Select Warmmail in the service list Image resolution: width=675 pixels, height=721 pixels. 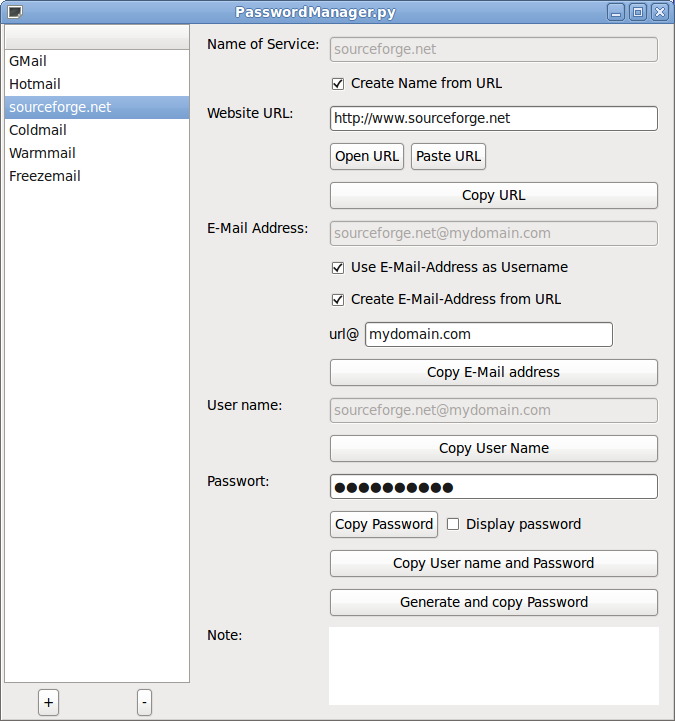pos(97,153)
